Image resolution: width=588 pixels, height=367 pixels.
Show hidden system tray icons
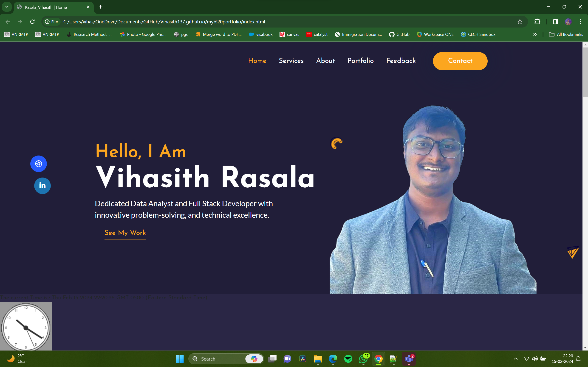(515, 359)
